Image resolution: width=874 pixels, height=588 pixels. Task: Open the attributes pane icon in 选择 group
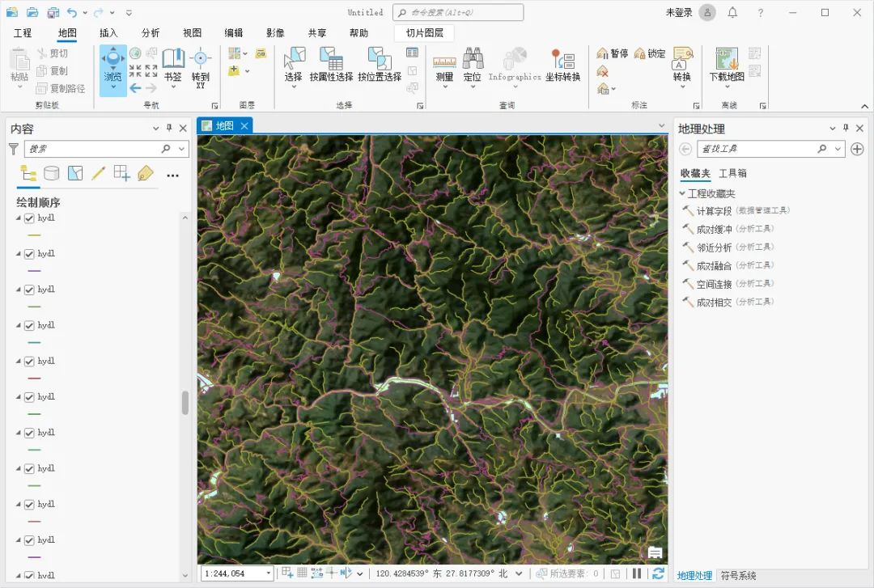(413, 53)
